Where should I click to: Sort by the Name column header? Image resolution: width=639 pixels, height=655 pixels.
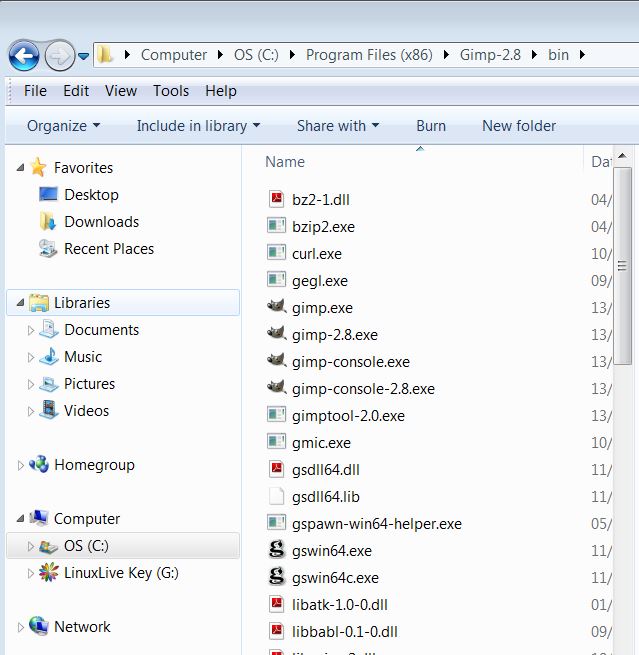(x=285, y=162)
